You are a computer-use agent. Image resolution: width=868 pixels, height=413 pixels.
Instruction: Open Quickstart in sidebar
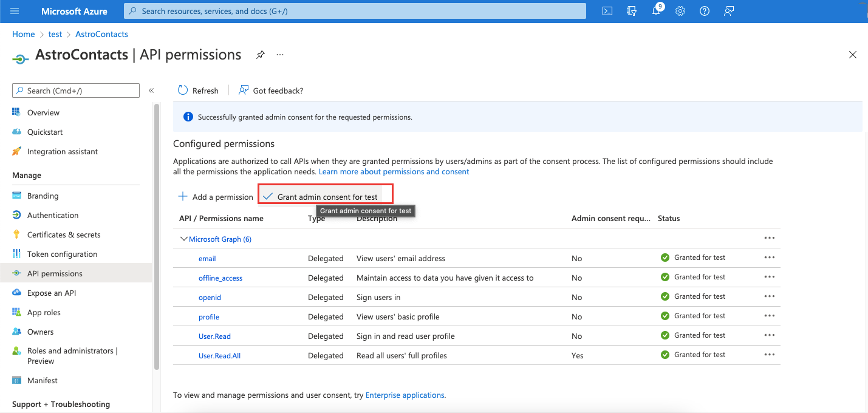click(45, 132)
